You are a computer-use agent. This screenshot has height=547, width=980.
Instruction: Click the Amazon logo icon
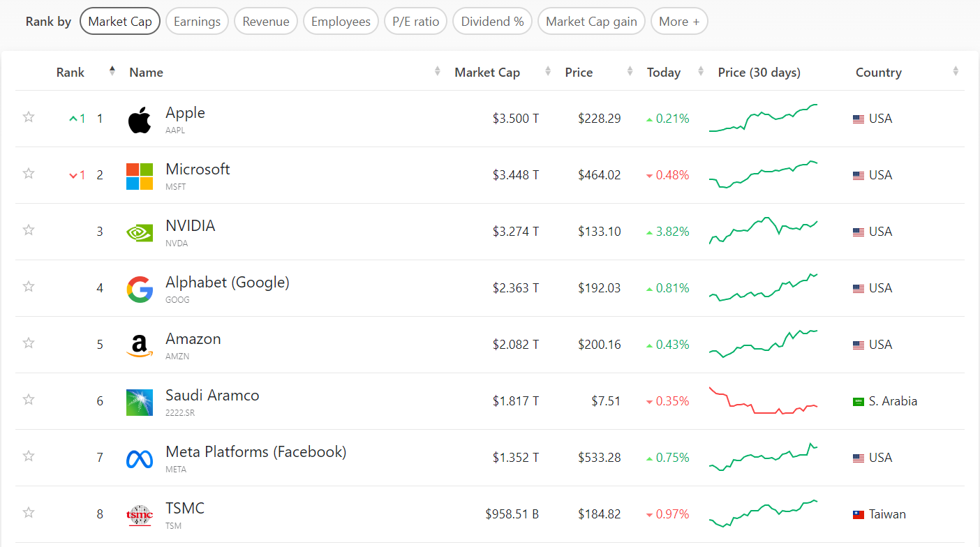(x=140, y=346)
